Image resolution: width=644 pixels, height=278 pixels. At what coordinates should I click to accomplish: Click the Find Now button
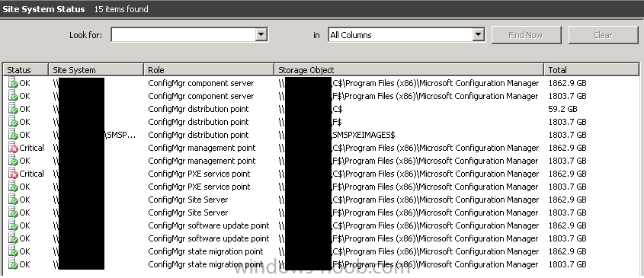(x=525, y=35)
